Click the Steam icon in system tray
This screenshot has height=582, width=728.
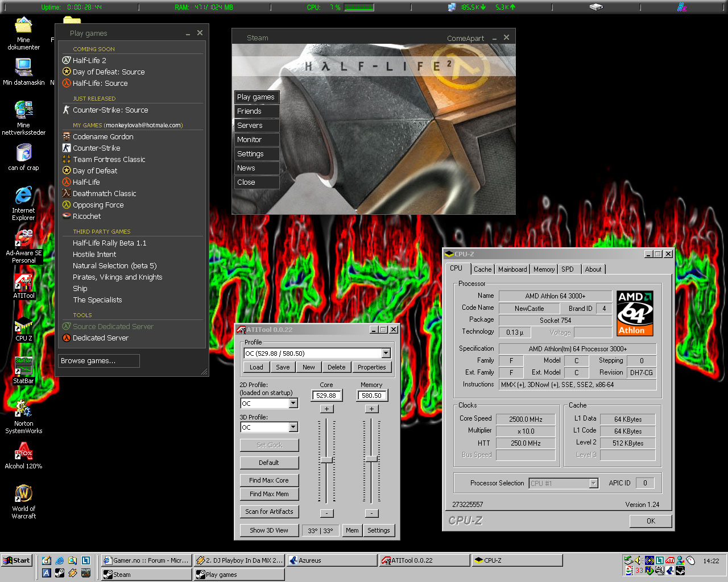[x=680, y=571]
